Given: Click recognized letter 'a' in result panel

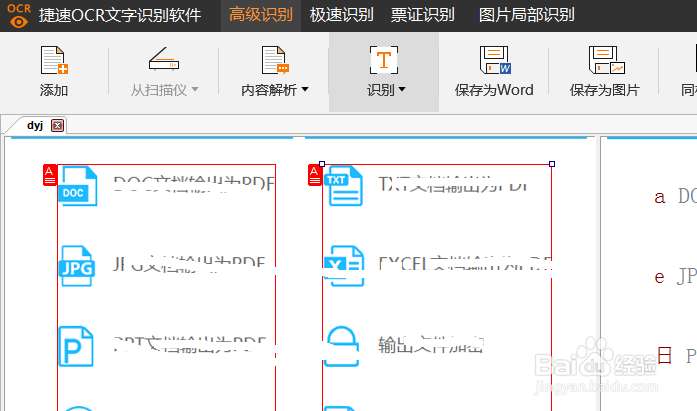Looking at the screenshot, I should [660, 197].
